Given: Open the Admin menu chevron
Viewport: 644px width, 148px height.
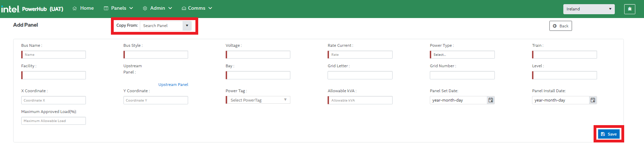Looking at the screenshot, I should click(x=170, y=8).
